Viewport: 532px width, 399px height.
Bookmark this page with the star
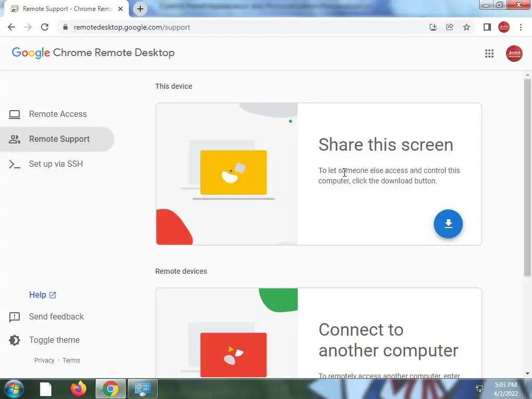[x=467, y=27]
